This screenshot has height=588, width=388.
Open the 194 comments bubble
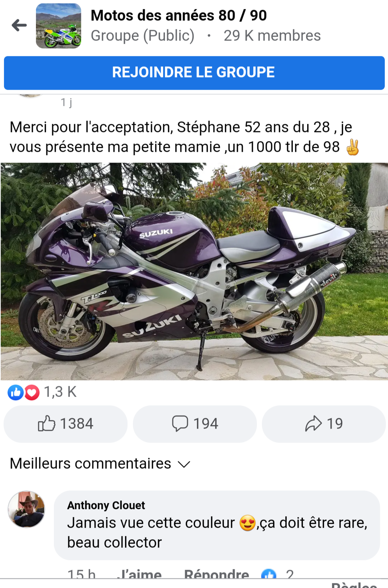click(195, 424)
